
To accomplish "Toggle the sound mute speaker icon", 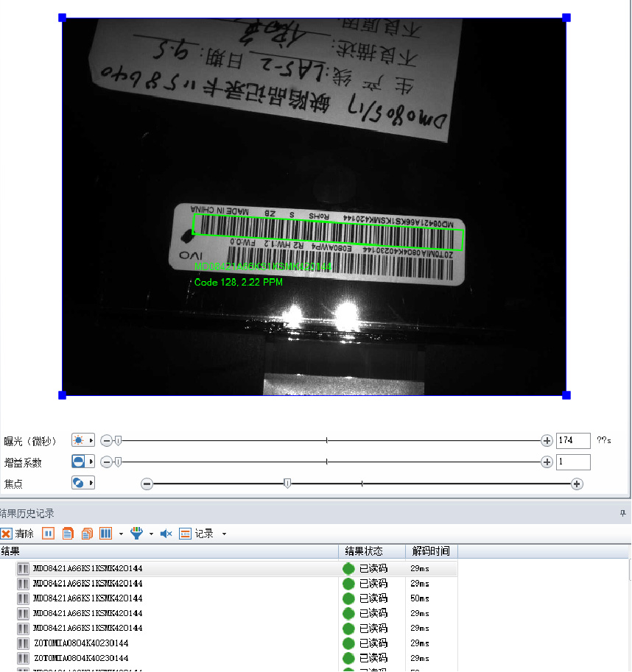I will [166, 534].
